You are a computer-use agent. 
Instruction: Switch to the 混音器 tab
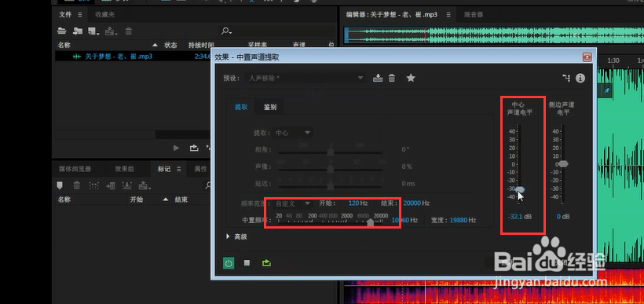(x=474, y=14)
